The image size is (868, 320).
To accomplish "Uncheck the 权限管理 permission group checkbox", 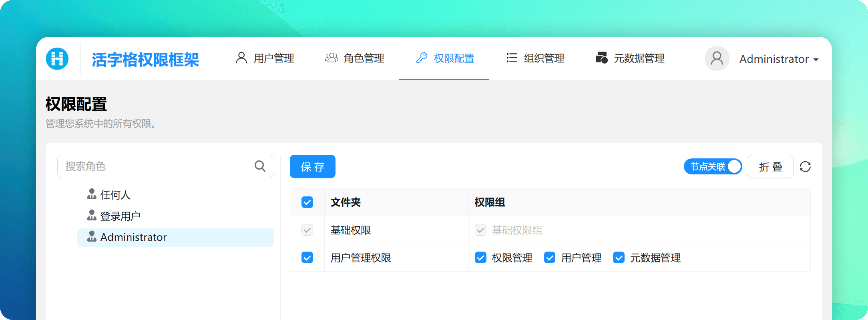I will coord(480,258).
